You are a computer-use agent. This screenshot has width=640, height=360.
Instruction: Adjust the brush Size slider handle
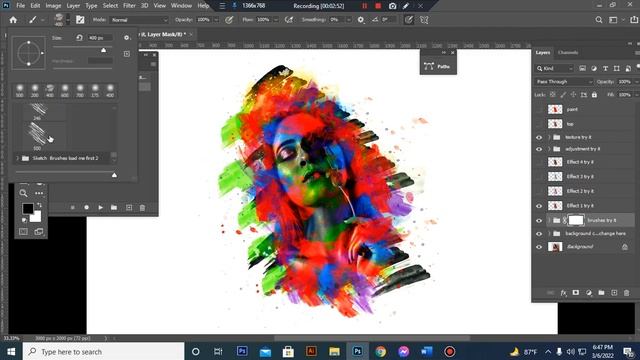tap(104, 50)
